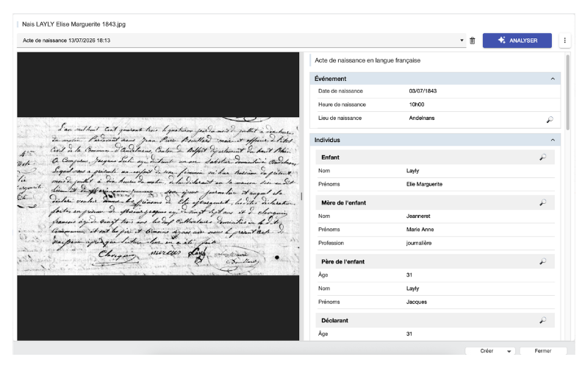Viewport: 588px width, 368px height.
Task: Collapse the Événement section
Action: 553,79
